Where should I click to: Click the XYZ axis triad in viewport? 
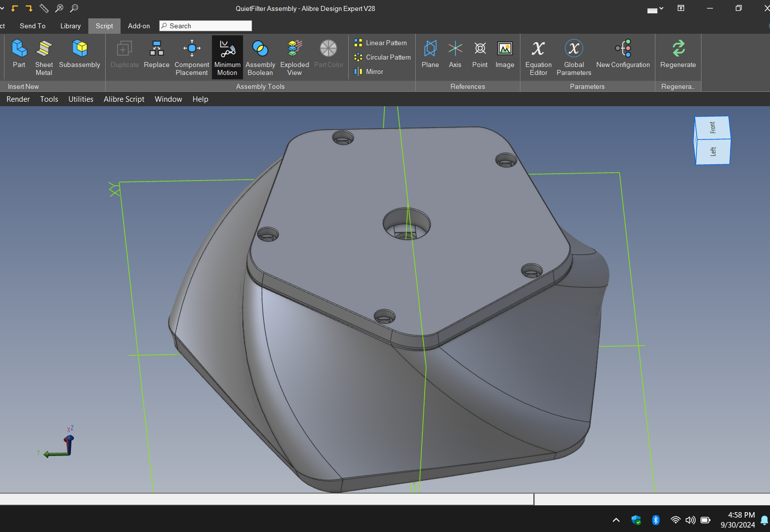coord(57,443)
